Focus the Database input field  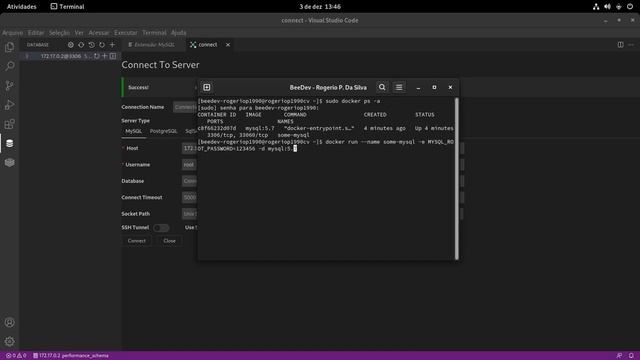190,181
